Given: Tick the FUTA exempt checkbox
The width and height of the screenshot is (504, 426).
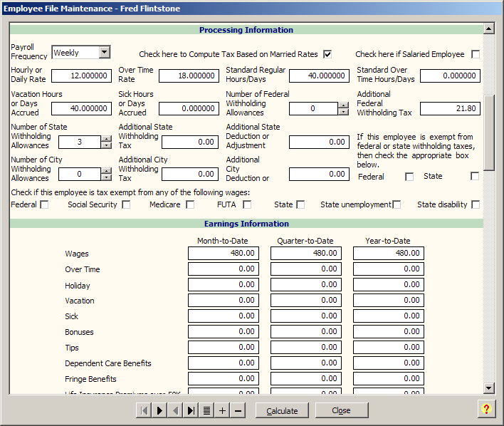Looking at the screenshot, I should click(x=247, y=205).
